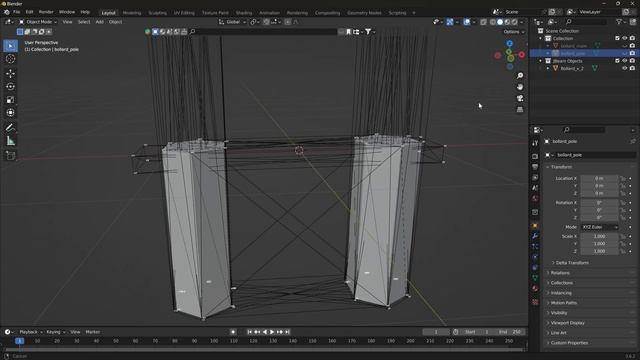Toggle snapping magnet in header

[266, 22]
